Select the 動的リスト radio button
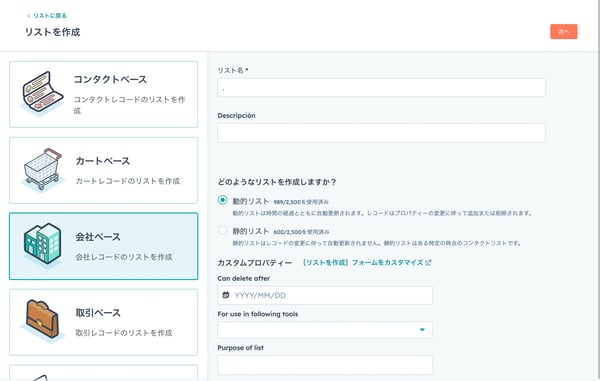The height and width of the screenshot is (381, 600). pyautogui.click(x=222, y=200)
